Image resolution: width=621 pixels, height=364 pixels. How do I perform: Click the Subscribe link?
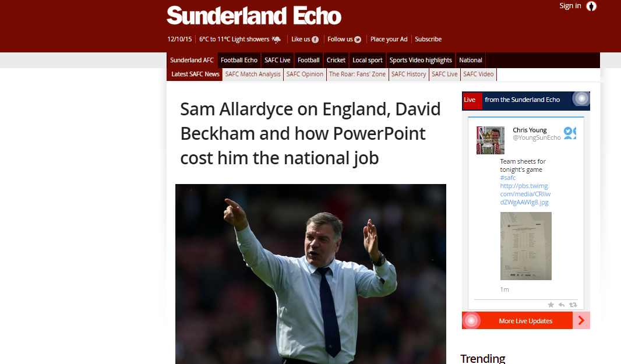428,39
